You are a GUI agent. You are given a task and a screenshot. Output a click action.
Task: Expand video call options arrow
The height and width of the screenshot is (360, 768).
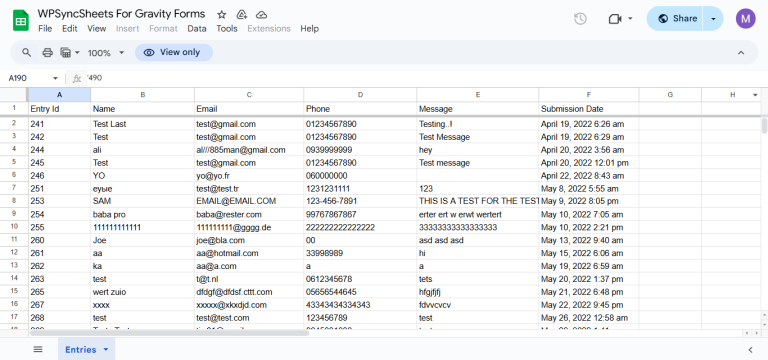pyautogui.click(x=630, y=19)
